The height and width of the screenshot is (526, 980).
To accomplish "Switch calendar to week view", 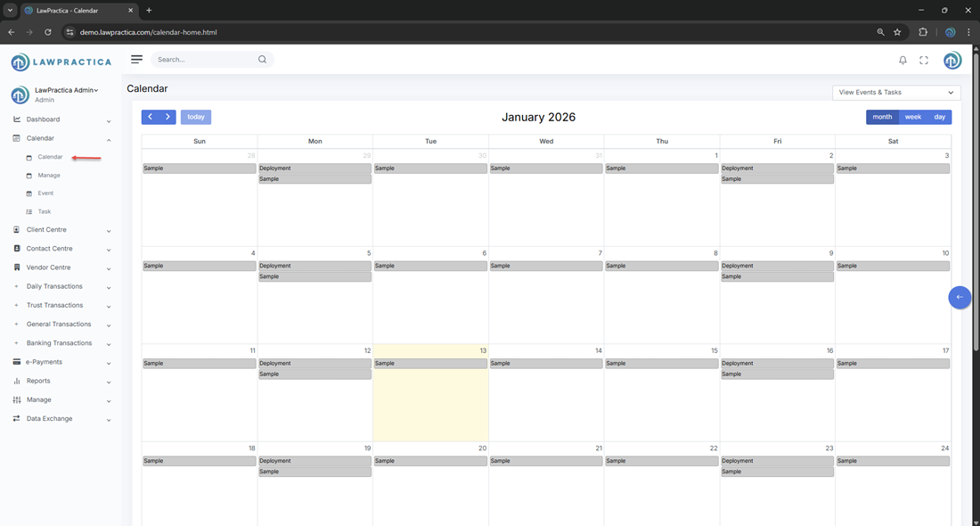I will (913, 117).
